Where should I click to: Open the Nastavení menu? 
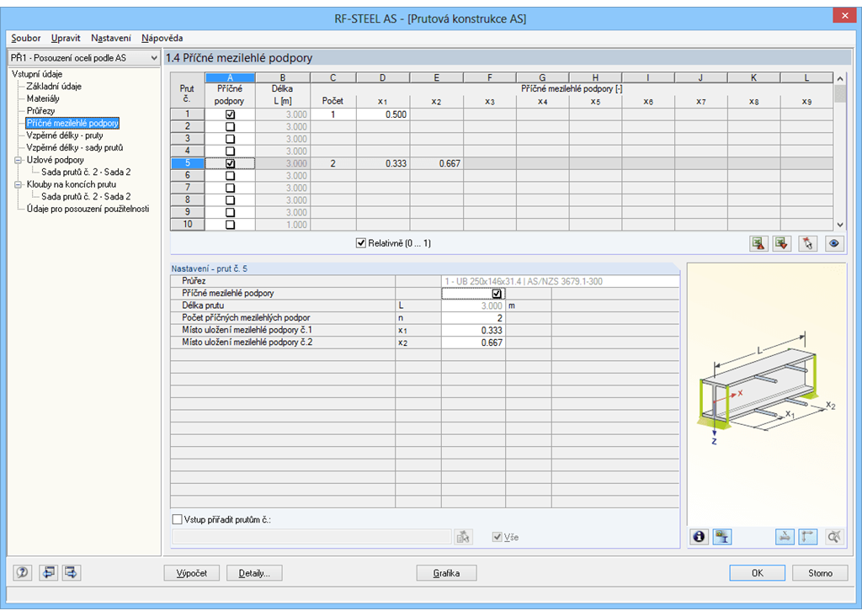111,38
